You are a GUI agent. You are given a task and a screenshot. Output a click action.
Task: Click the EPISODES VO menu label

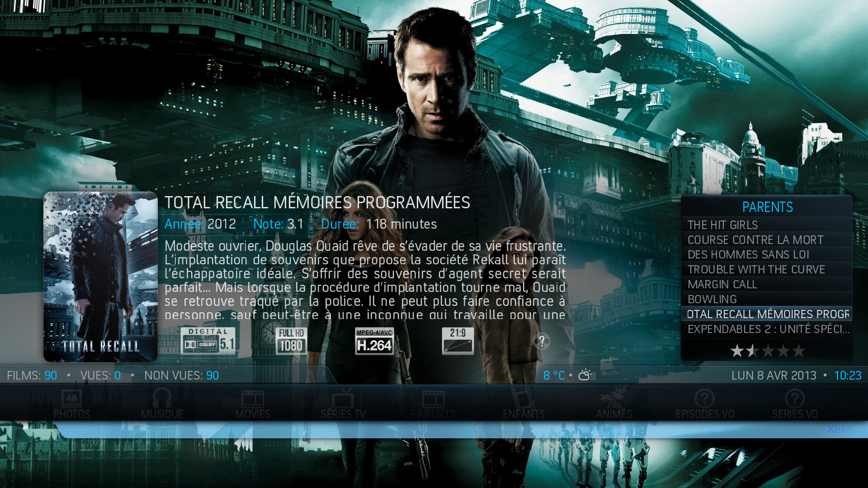(x=705, y=414)
